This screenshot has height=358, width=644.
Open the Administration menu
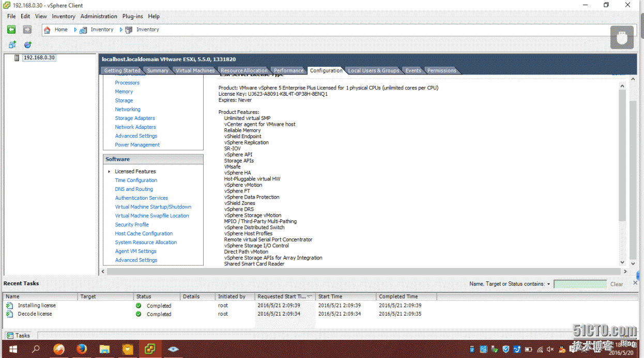pos(99,17)
